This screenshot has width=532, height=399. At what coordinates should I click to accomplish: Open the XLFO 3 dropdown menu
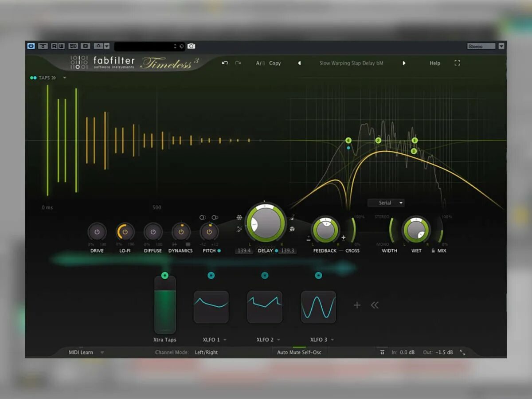click(x=332, y=340)
